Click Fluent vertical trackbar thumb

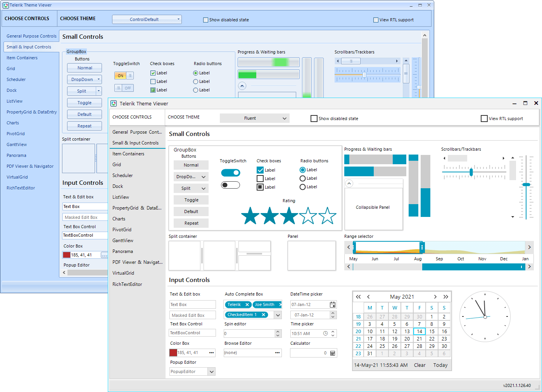pyautogui.click(x=526, y=185)
